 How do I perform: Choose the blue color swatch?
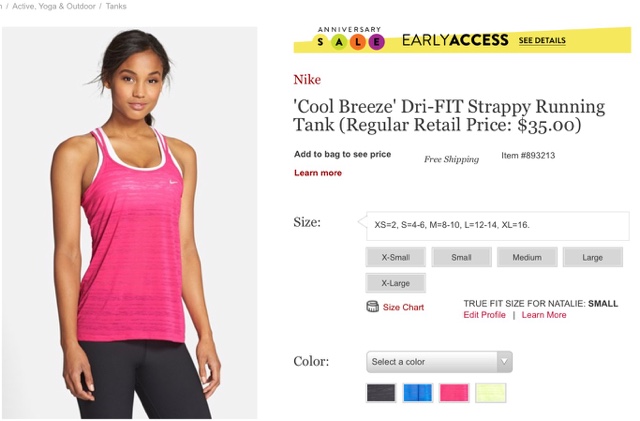[417, 393]
